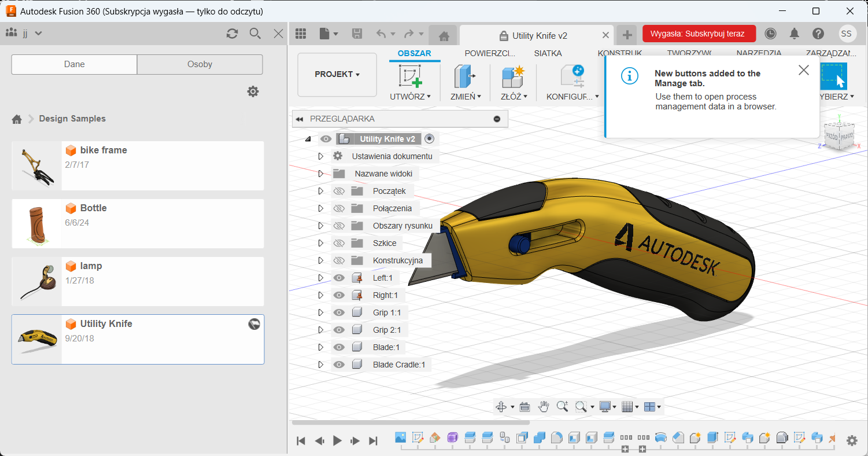Click the Look At tool
The height and width of the screenshot is (456, 868).
point(525,407)
